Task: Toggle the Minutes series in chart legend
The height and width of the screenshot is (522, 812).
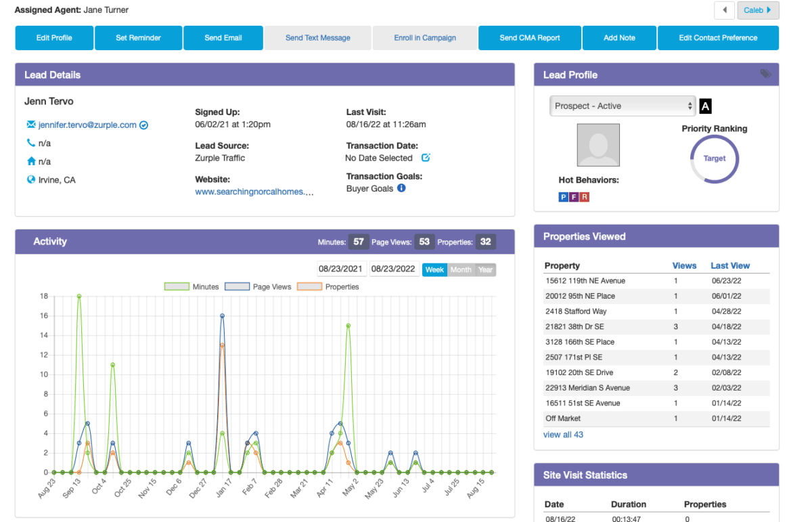Action: [x=191, y=286]
